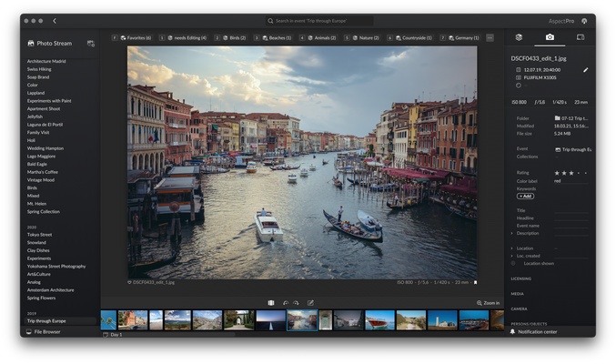Click the back arrow in title bar
This screenshot has height=364, width=616.
[x=54, y=21]
